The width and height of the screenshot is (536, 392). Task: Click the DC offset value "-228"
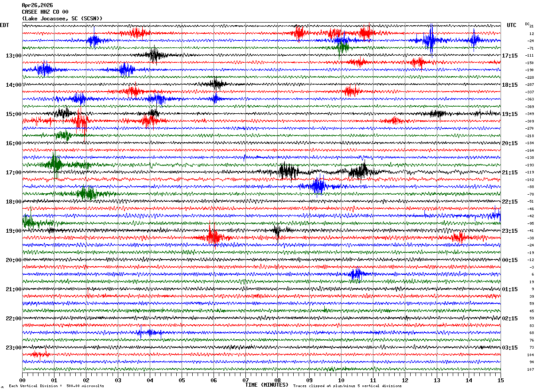click(530, 77)
